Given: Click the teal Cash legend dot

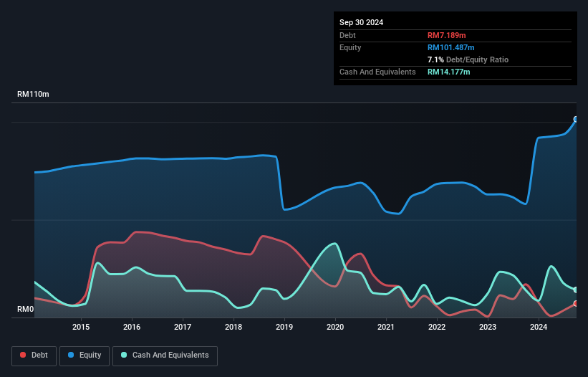Looking at the screenshot, I should [x=124, y=355].
